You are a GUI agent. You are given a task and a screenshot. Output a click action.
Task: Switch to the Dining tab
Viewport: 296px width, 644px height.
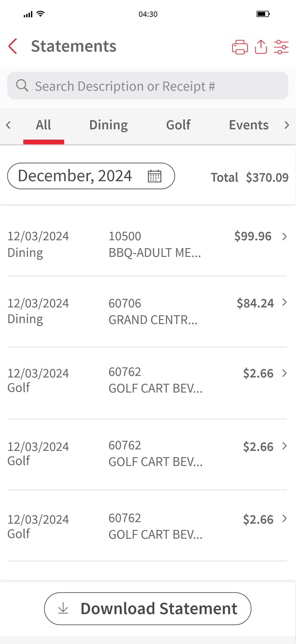coord(109,125)
